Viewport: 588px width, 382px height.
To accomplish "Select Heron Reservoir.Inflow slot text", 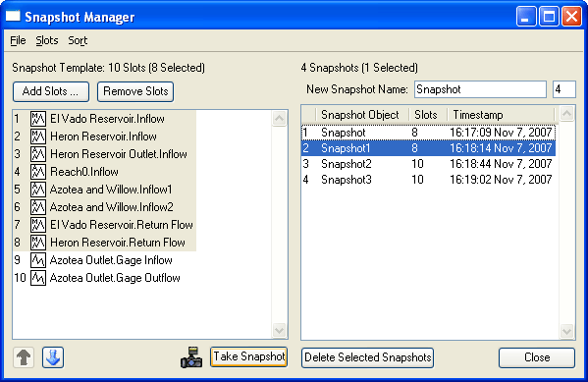I will pyautogui.click(x=103, y=136).
